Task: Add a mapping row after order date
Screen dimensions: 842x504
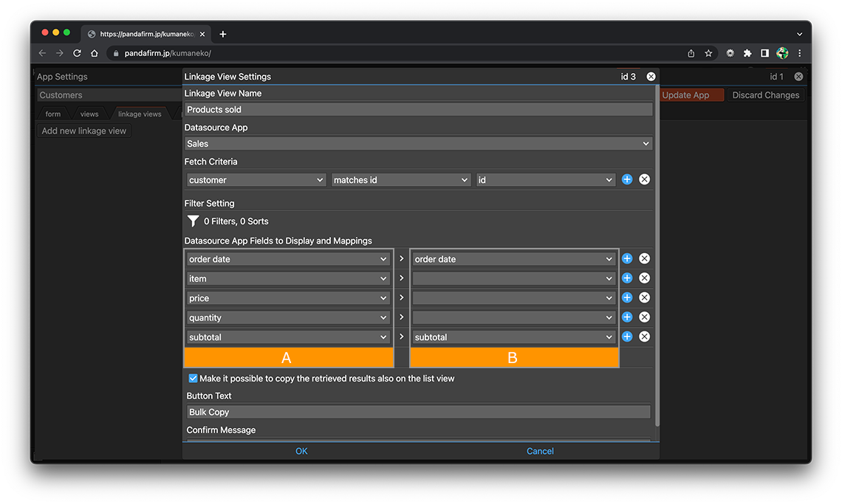Action: pyautogui.click(x=627, y=259)
